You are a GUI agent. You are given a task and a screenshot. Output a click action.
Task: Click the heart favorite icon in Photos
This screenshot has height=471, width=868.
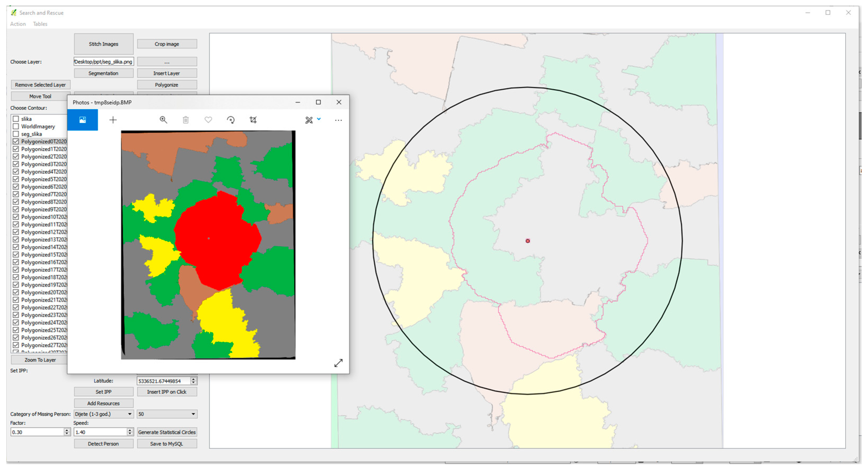[x=208, y=120]
